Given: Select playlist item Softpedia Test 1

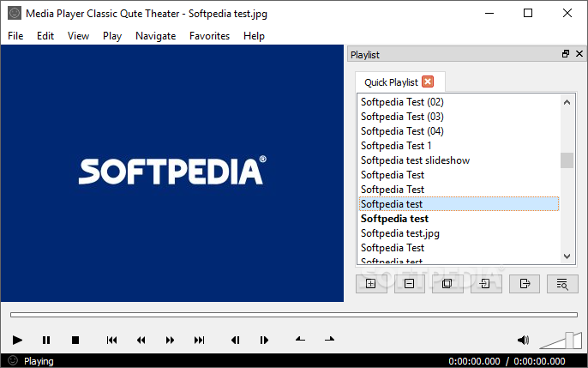Looking at the screenshot, I should coord(459,146).
